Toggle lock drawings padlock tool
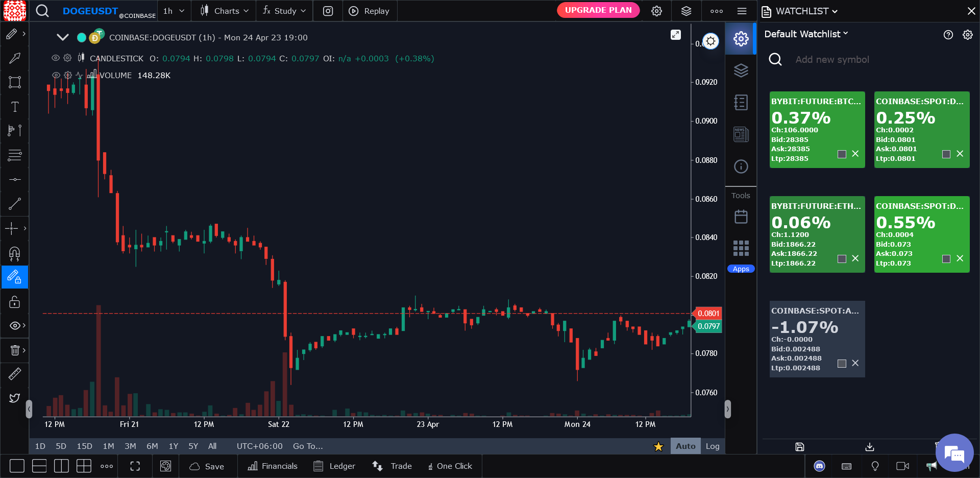 coord(15,302)
